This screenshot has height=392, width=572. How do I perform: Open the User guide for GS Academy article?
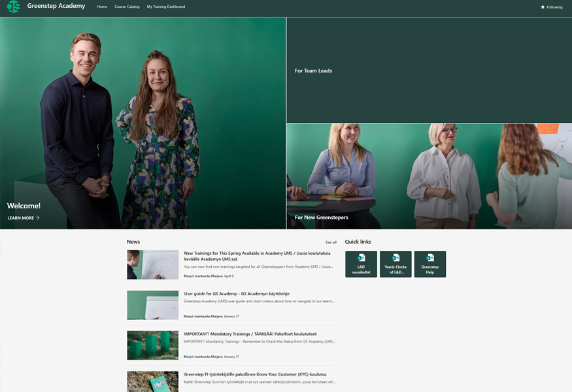pyautogui.click(x=236, y=294)
